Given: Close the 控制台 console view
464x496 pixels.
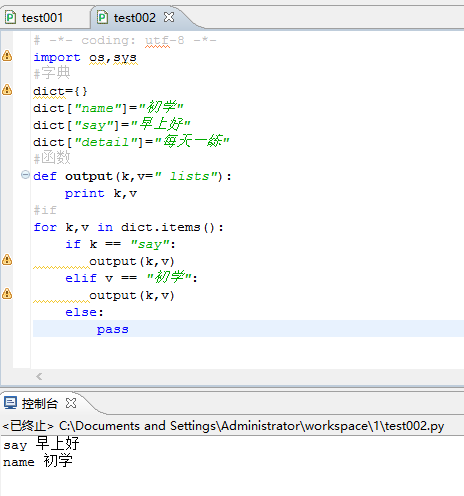Looking at the screenshot, I should tap(71, 403).
